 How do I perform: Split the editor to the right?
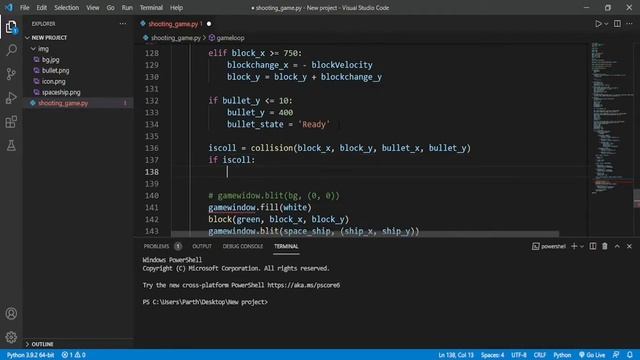(x=617, y=24)
